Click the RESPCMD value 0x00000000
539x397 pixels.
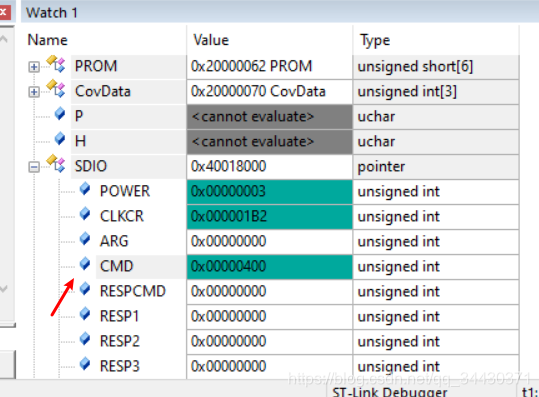tap(270, 292)
